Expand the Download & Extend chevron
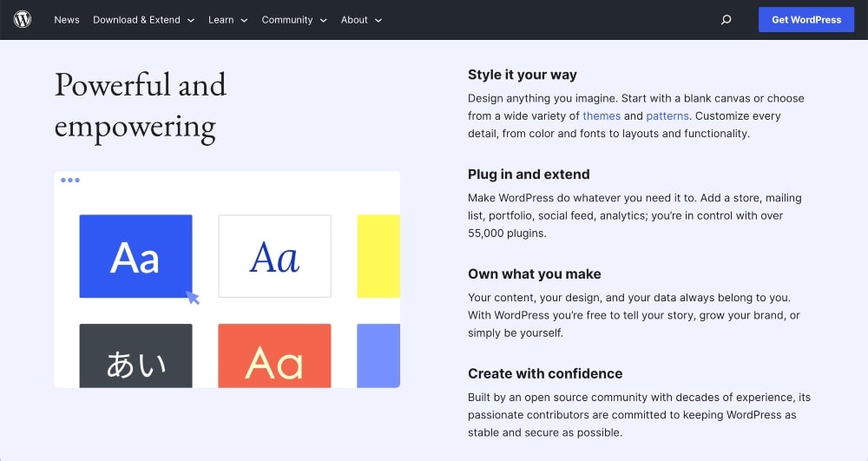Image resolution: width=868 pixels, height=461 pixels. coord(191,20)
